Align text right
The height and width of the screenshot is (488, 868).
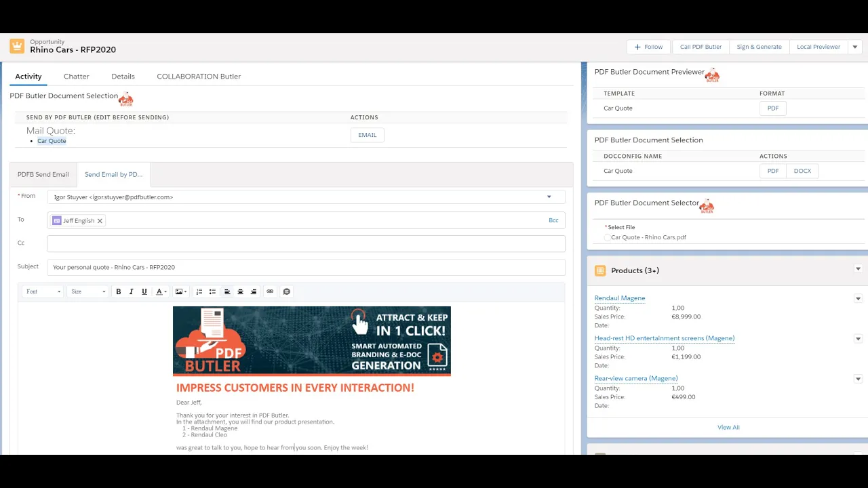coord(254,291)
